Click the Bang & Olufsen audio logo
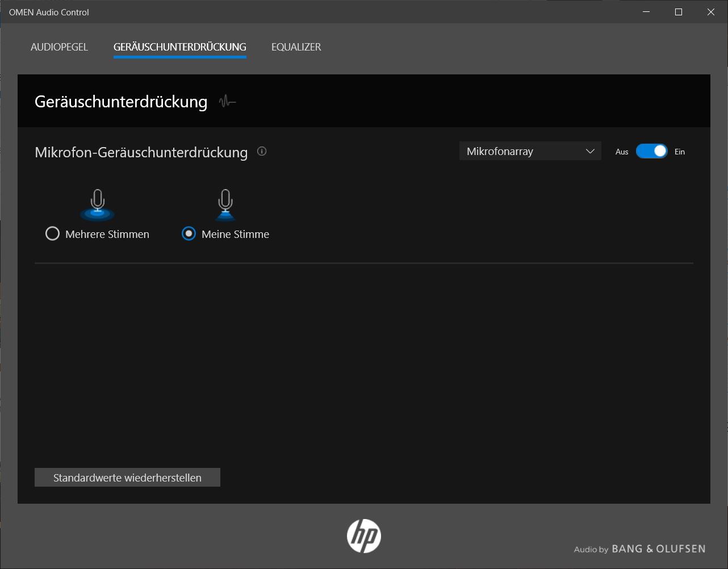 point(639,549)
